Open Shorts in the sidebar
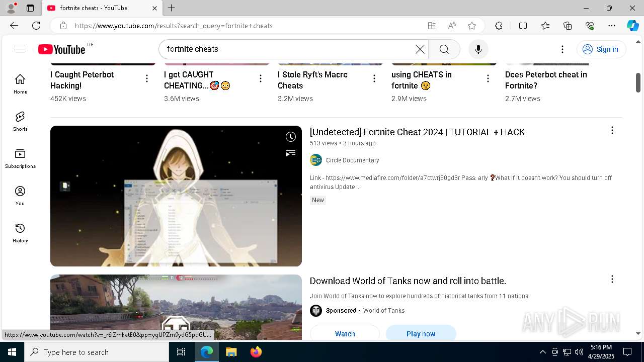The height and width of the screenshot is (362, 644). (20, 121)
